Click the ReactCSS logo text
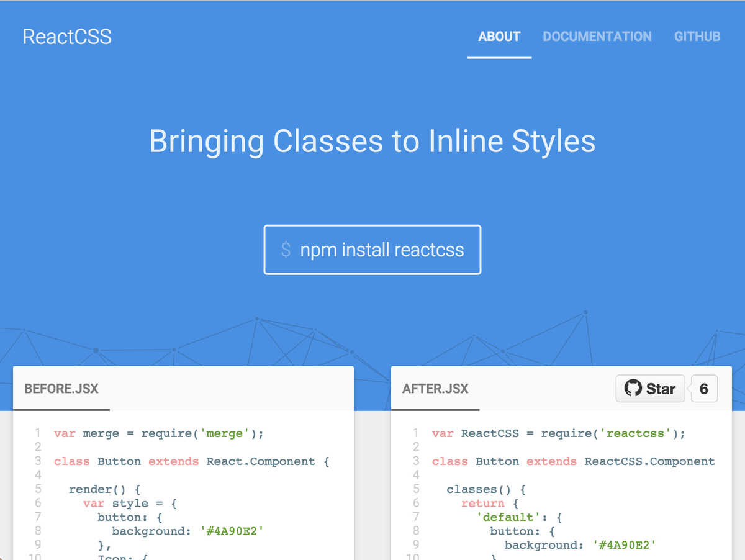Image resolution: width=745 pixels, height=560 pixels. pos(67,37)
